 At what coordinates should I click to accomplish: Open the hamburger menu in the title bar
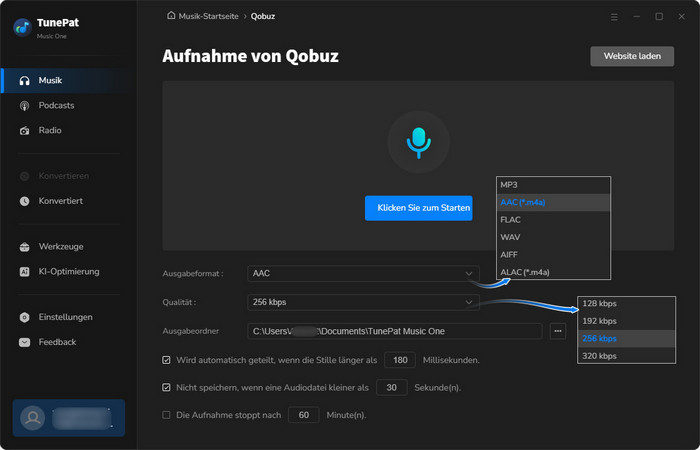pos(614,17)
